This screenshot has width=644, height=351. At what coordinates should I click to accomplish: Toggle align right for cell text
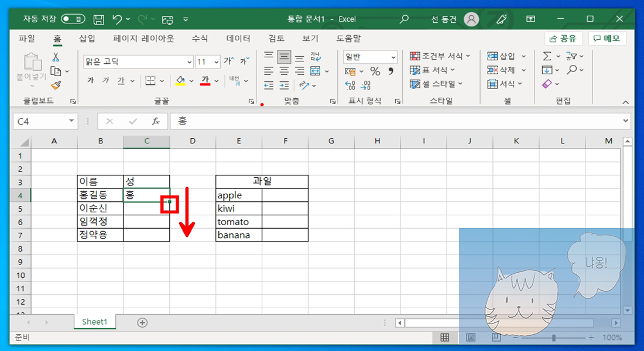click(x=300, y=71)
